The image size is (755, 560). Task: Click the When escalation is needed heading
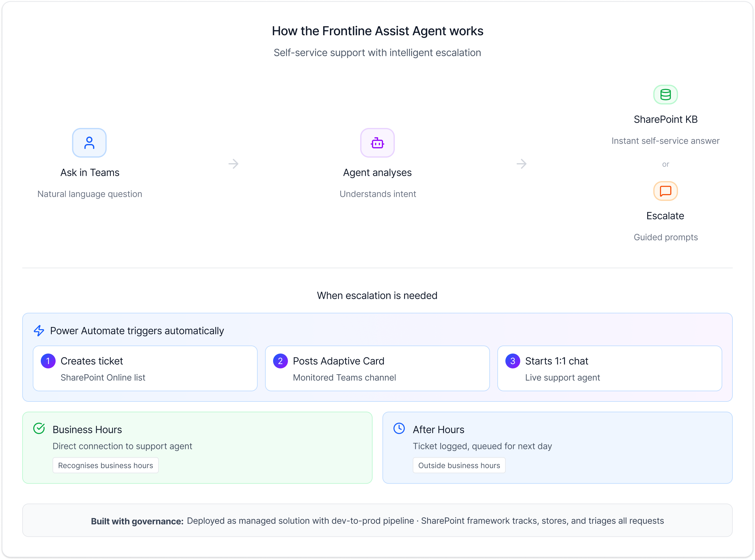(377, 295)
